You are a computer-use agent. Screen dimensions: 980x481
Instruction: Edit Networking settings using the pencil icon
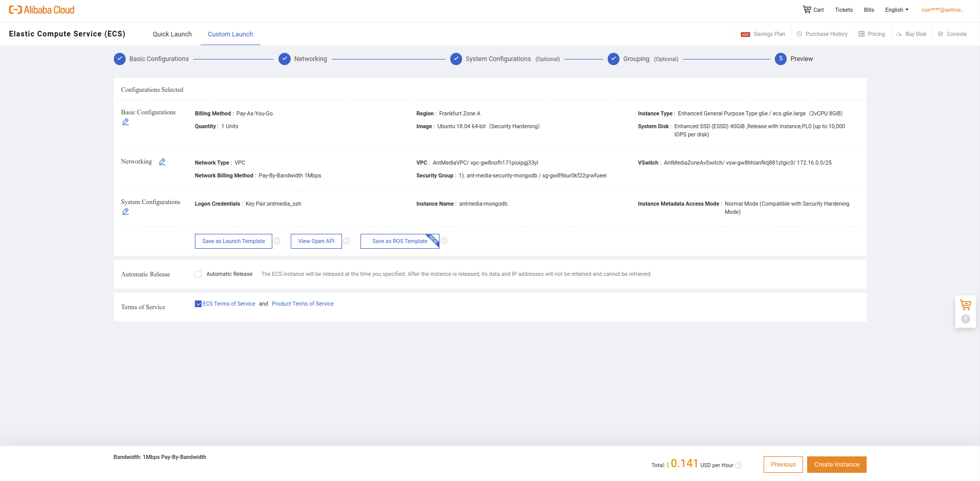pyautogui.click(x=162, y=162)
